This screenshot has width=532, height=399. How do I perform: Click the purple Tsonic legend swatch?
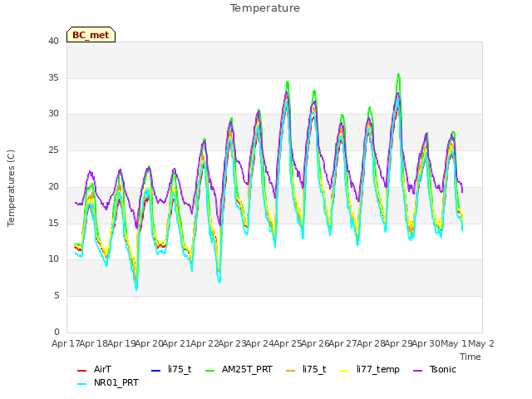(x=417, y=371)
